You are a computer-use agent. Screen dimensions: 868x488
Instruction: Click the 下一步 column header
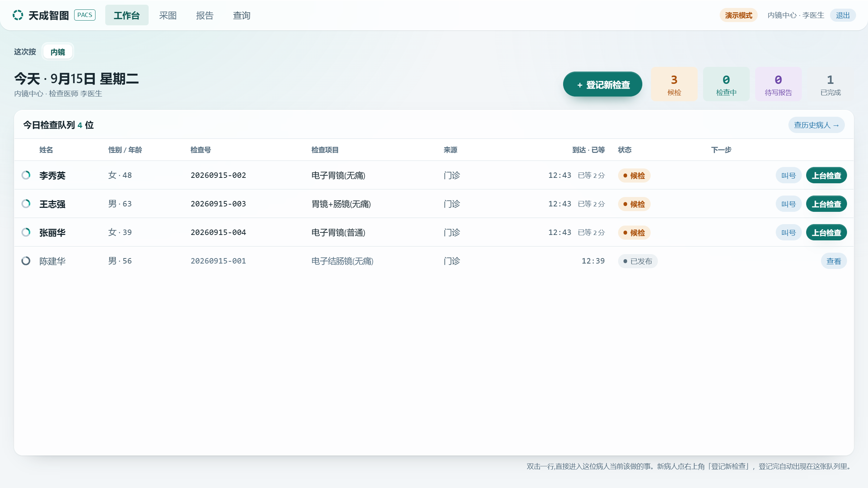pyautogui.click(x=721, y=150)
